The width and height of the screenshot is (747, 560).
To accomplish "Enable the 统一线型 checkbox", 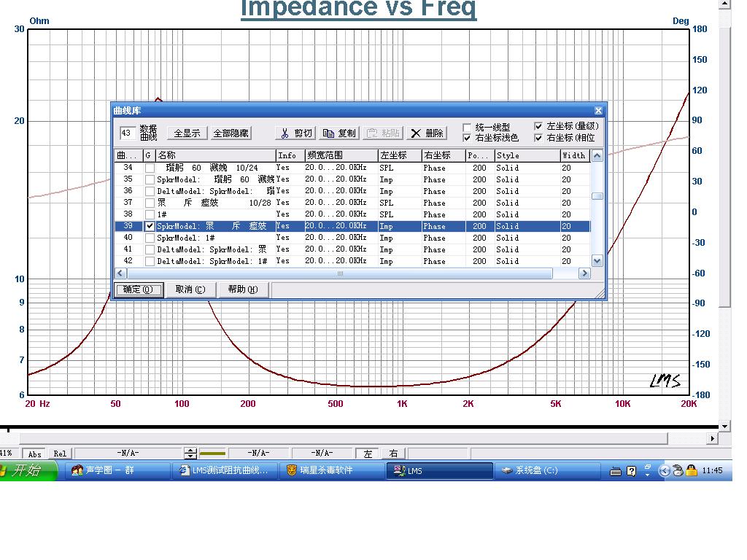I will [x=467, y=128].
